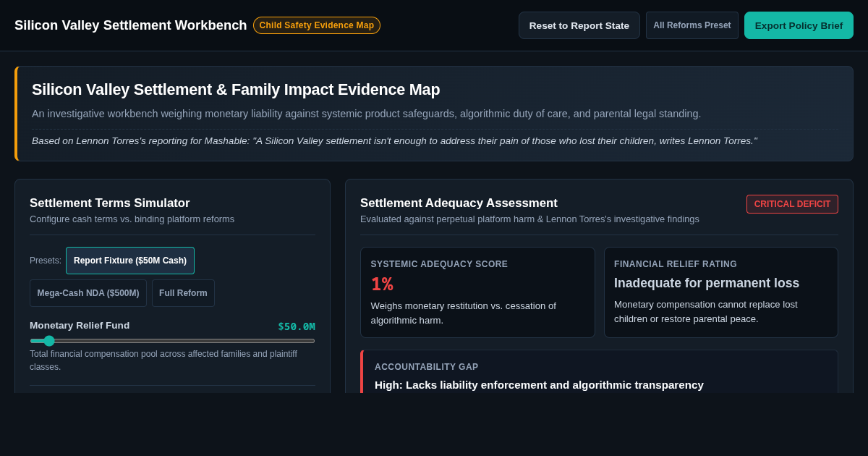This screenshot has width=868, height=456.
Task: Click the CRITICAL DEFICIT status badge
Action: pyautogui.click(x=792, y=204)
